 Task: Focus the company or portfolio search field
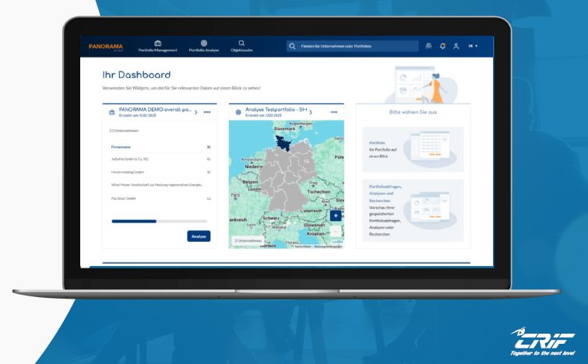tap(353, 46)
